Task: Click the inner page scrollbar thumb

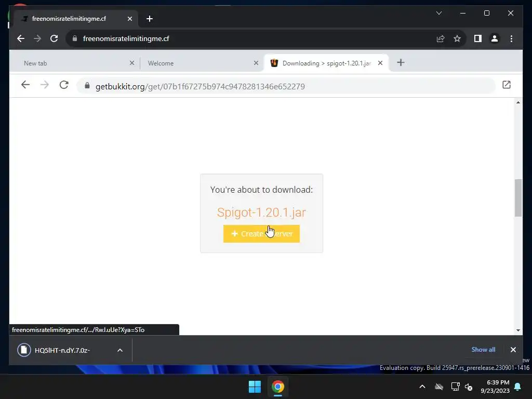Action: point(518,198)
